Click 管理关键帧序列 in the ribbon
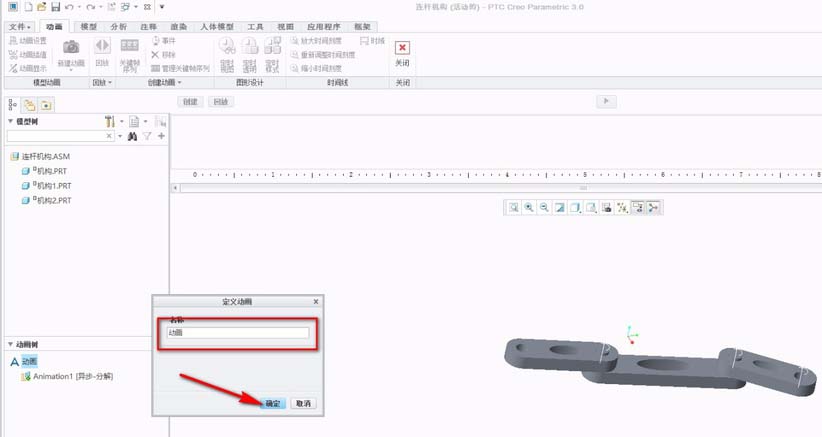The height and width of the screenshot is (437, 822). click(180, 68)
